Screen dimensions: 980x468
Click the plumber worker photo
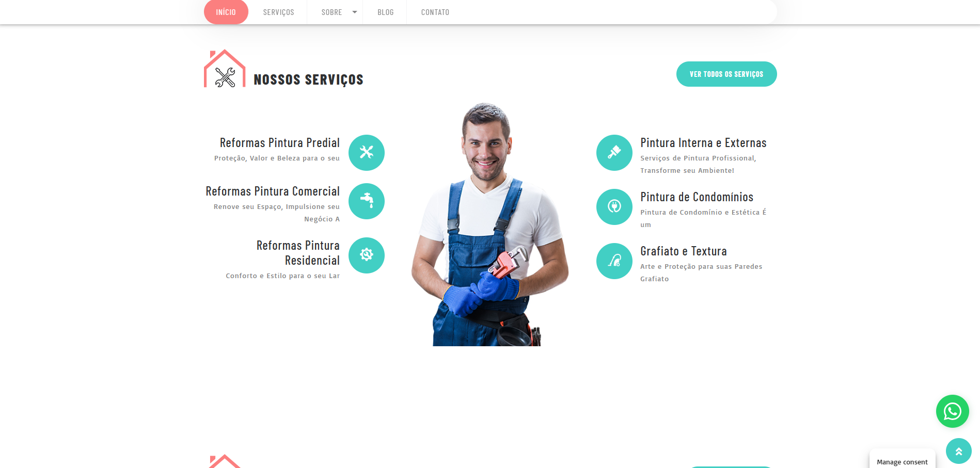pos(489,224)
